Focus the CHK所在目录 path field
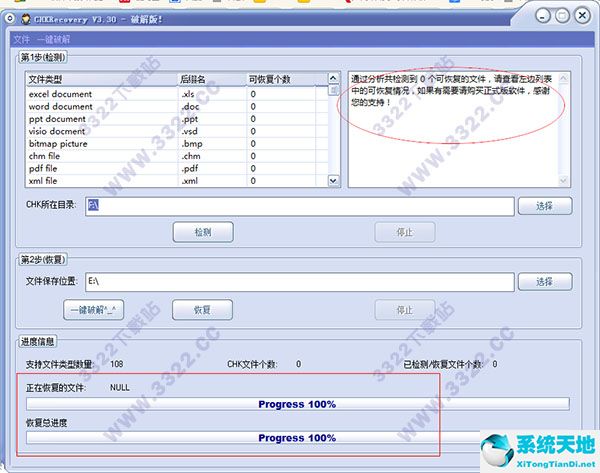This screenshot has height=473, width=600. coord(300,206)
